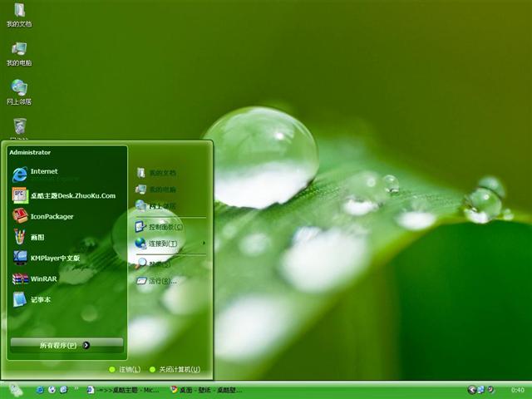The height and width of the screenshot is (399, 532).
Task: Click first quick launch icon on taskbar
Action: click(x=40, y=390)
